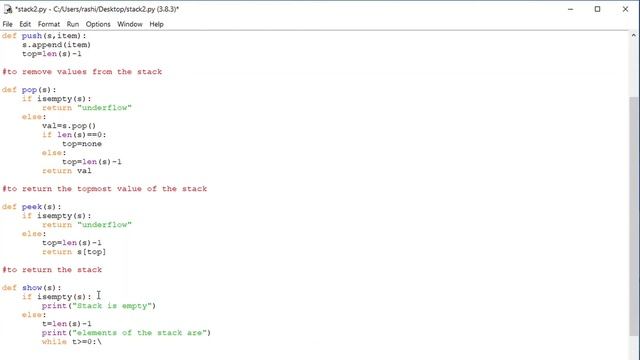Open the Help menu
The height and width of the screenshot is (360, 640).
156,24
